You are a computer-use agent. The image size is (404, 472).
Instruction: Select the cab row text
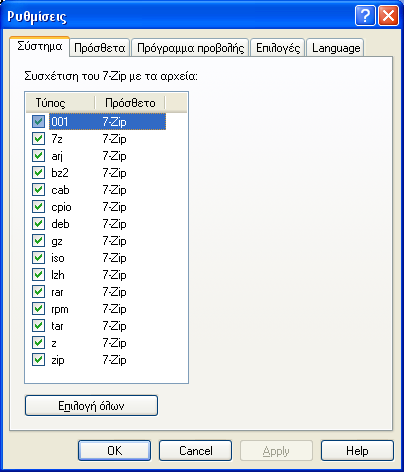pos(60,190)
